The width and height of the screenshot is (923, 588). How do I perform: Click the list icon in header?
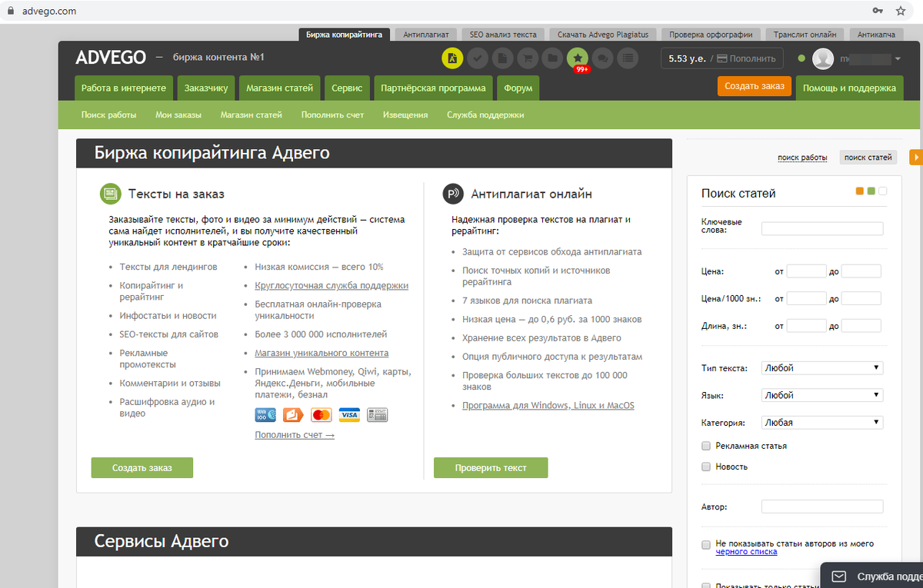[x=628, y=58]
